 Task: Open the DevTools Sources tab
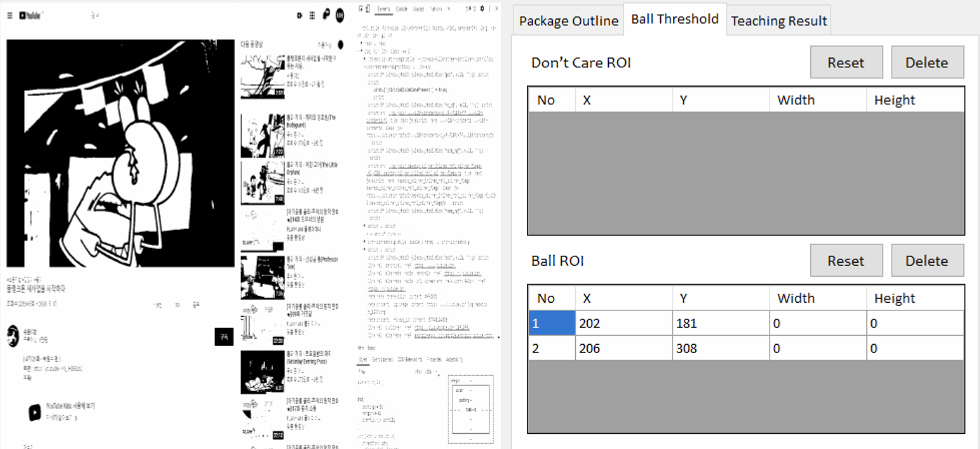[419, 9]
